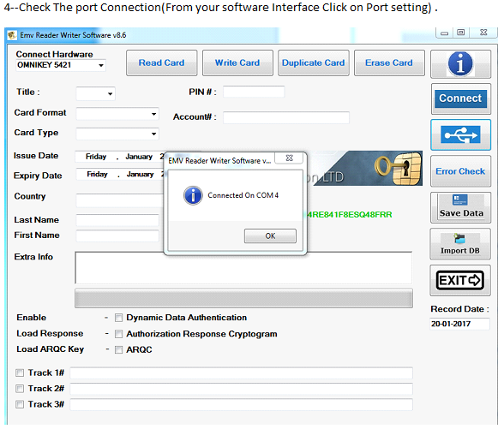Screen dimensions: 504x429
Task: Click the golden key chip logo
Action: coord(399,168)
